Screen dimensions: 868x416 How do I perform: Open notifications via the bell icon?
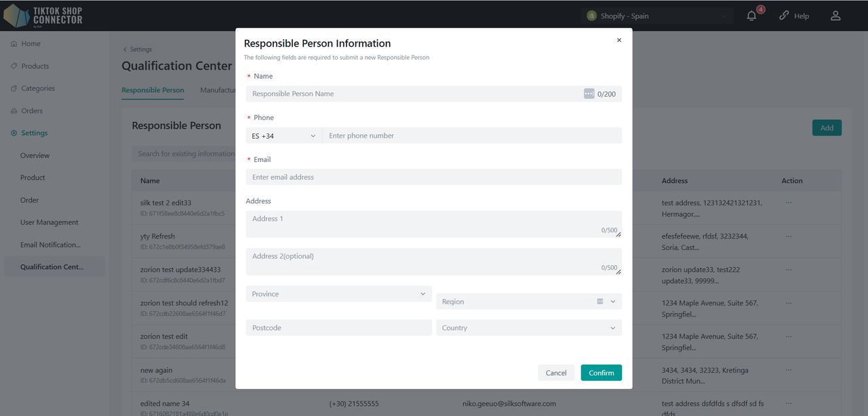[750, 14]
